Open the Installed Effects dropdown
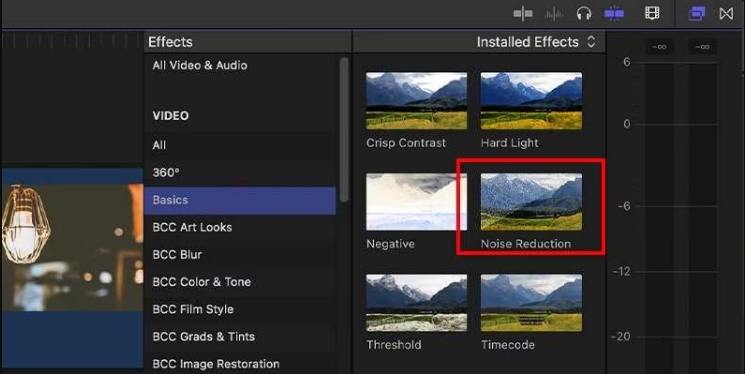This screenshot has height=374, width=745. point(536,42)
